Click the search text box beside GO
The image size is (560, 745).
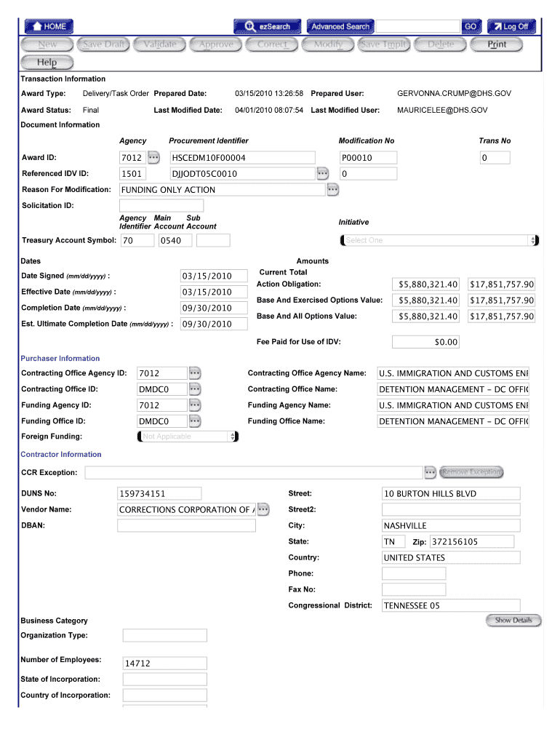pos(417,26)
